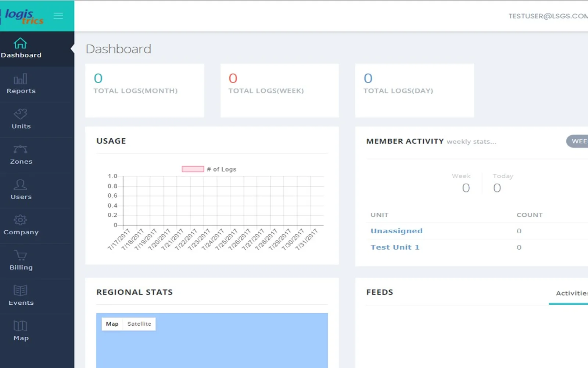Click the Today count value in Member Activity

(497, 188)
